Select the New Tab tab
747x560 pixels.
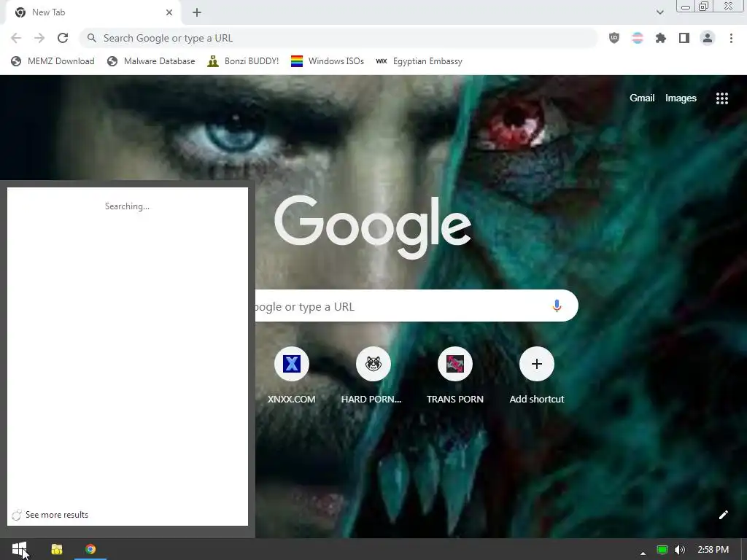tap(93, 12)
